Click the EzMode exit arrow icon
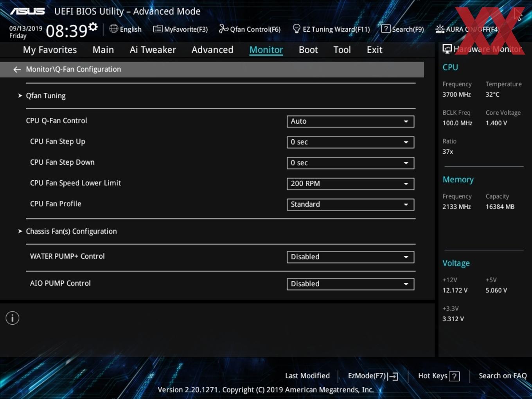The height and width of the screenshot is (399, 532). click(393, 376)
